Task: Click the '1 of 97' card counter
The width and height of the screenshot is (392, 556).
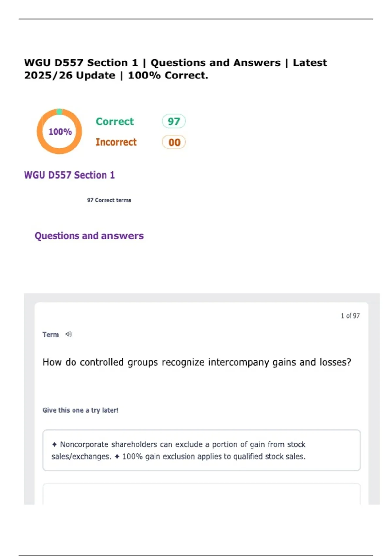Action: click(350, 316)
